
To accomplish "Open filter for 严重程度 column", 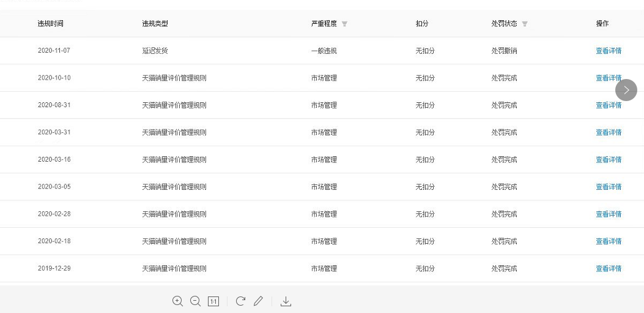I will pyautogui.click(x=344, y=24).
